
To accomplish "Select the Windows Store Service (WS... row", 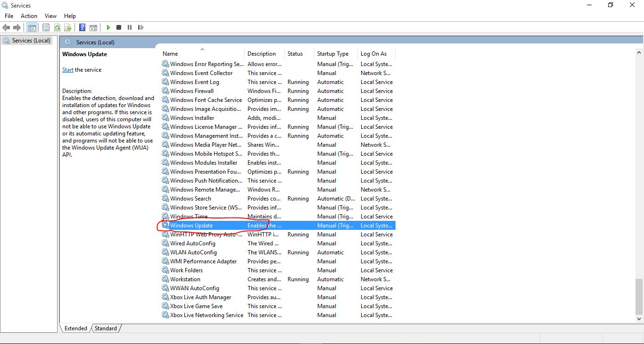I will 278,208.
